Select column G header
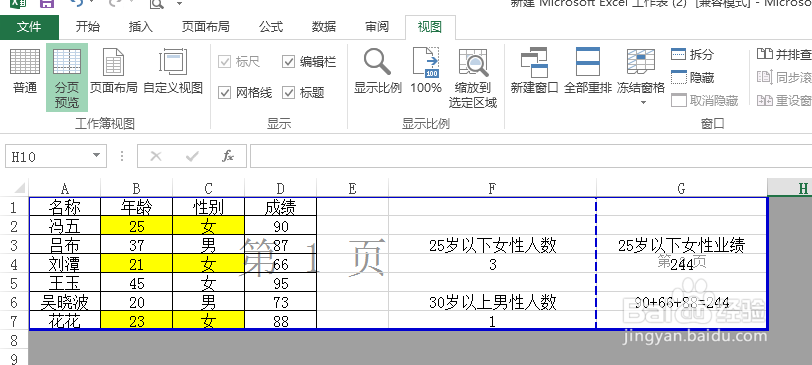 point(682,189)
